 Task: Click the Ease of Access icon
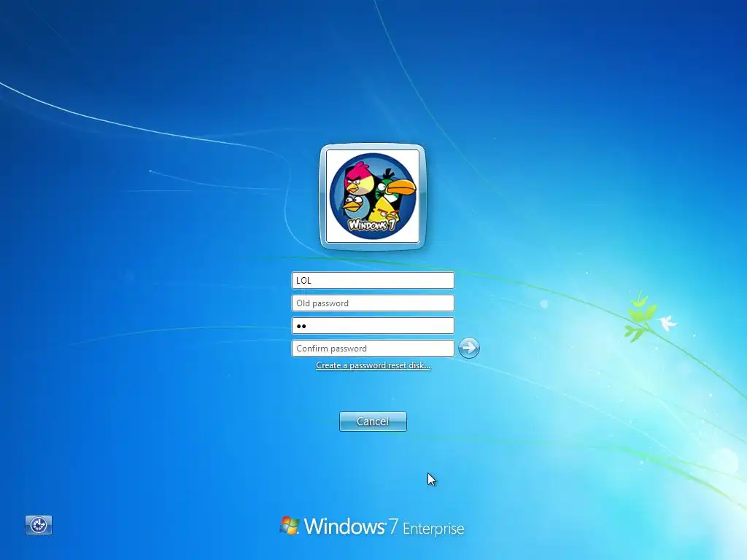[39, 525]
